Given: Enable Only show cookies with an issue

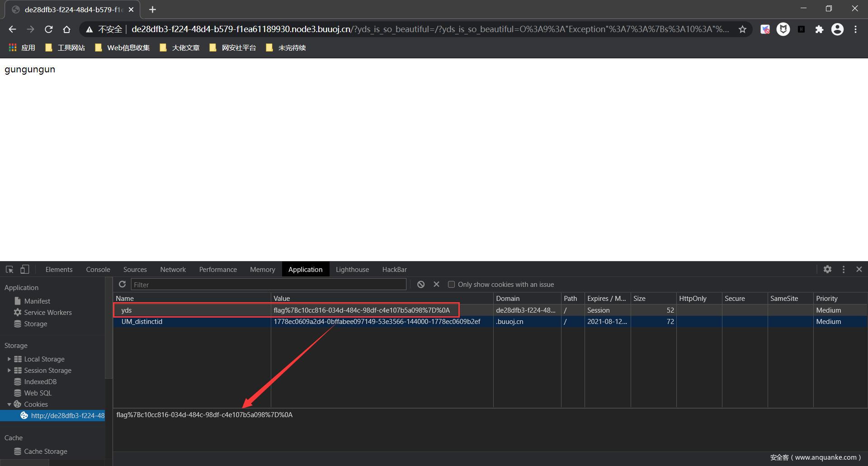Looking at the screenshot, I should (451, 285).
